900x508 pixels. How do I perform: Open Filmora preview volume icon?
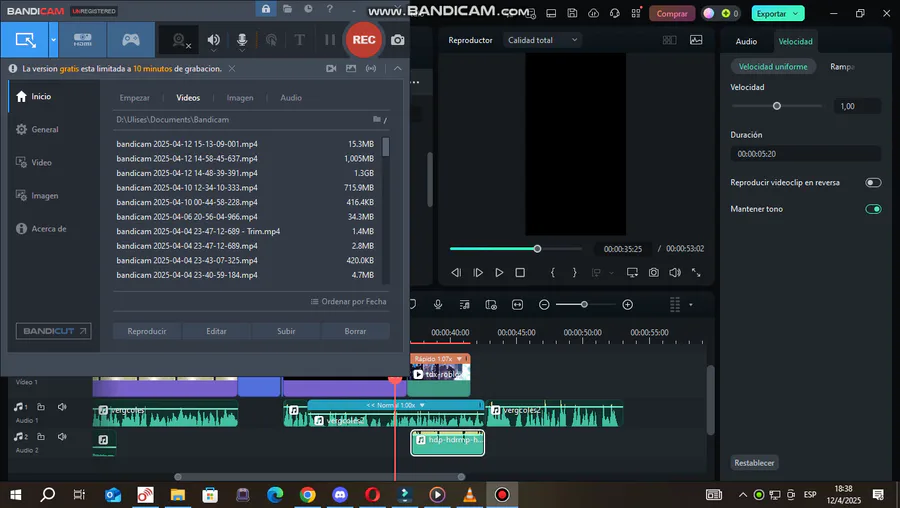click(675, 273)
